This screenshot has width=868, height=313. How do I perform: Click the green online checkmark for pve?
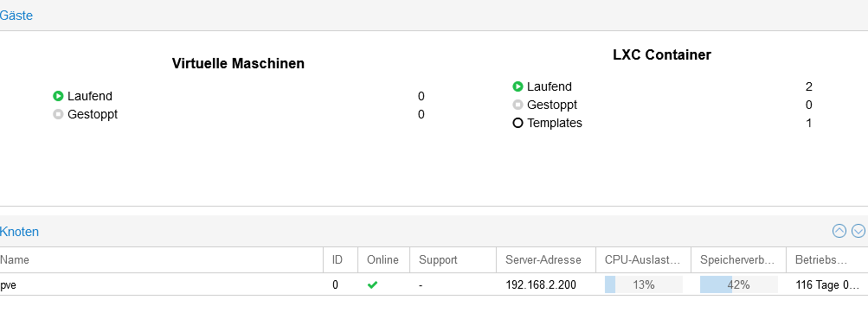coord(372,284)
